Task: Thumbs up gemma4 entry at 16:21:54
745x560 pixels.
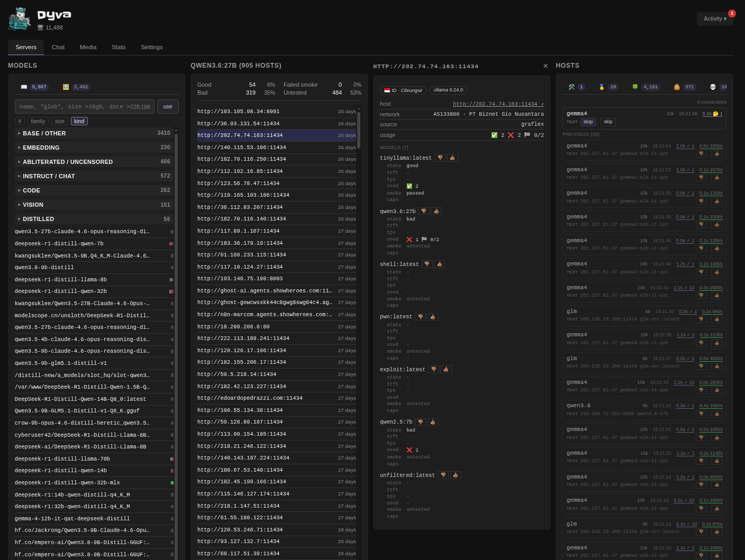Action: [x=717, y=154]
